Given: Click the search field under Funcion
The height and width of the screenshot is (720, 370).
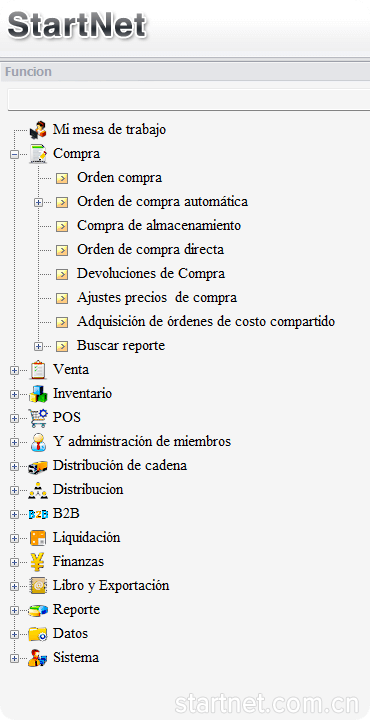Looking at the screenshot, I should [x=189, y=100].
